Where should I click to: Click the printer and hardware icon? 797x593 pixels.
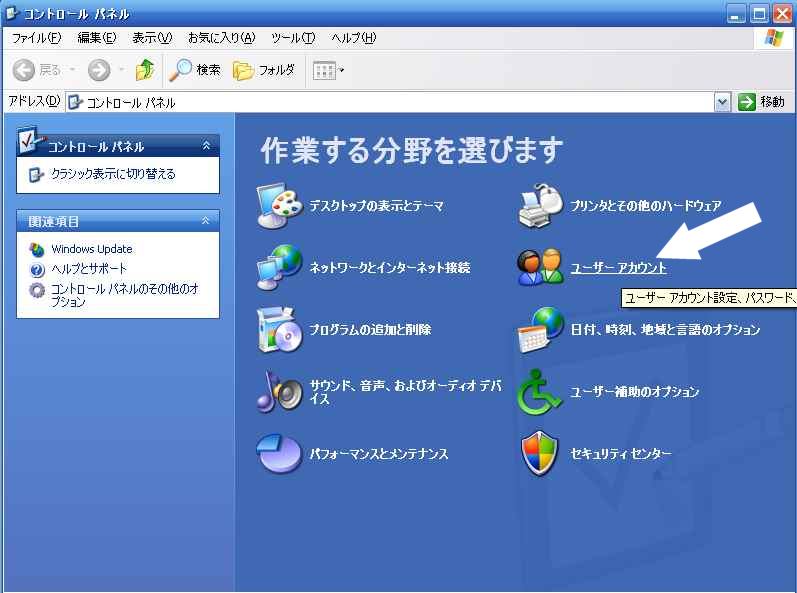540,206
